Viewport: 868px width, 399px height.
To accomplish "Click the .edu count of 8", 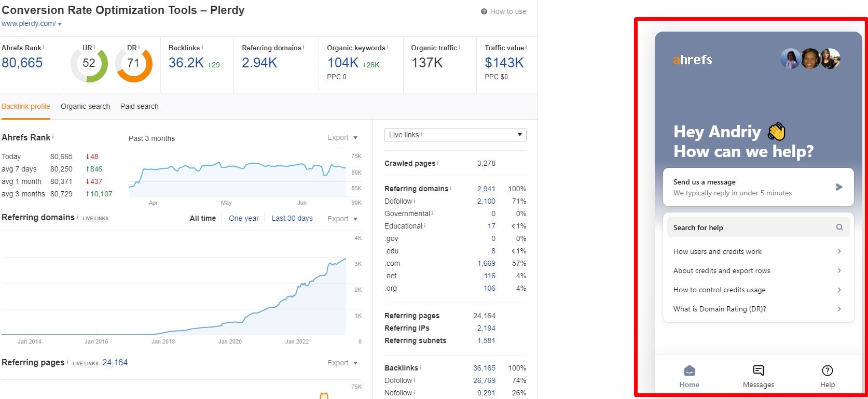I will [x=493, y=251].
